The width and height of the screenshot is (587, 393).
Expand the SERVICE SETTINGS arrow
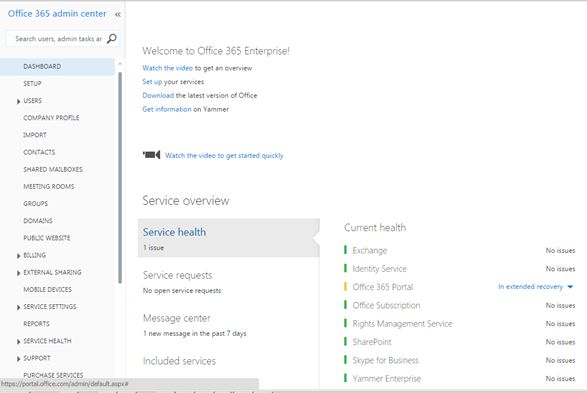point(18,308)
